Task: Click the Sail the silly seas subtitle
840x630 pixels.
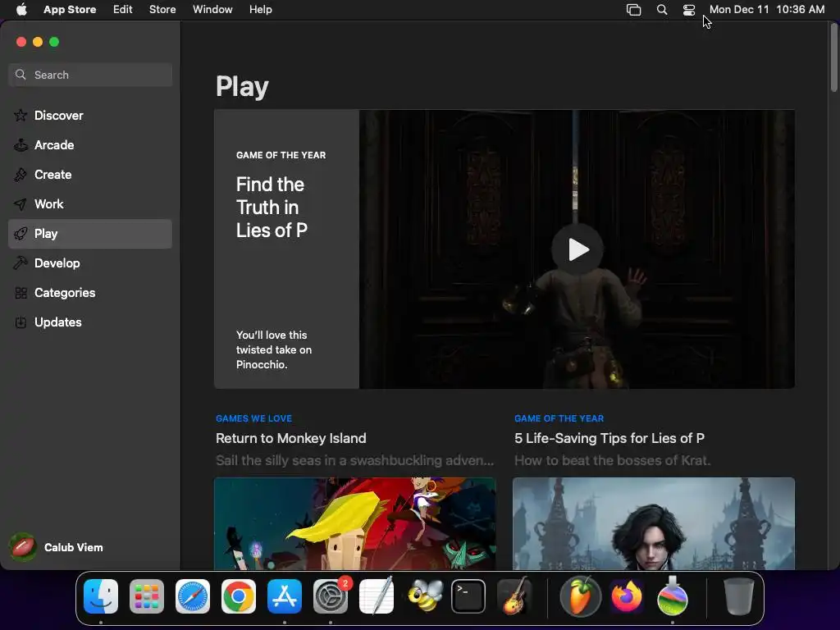Action: (354, 460)
